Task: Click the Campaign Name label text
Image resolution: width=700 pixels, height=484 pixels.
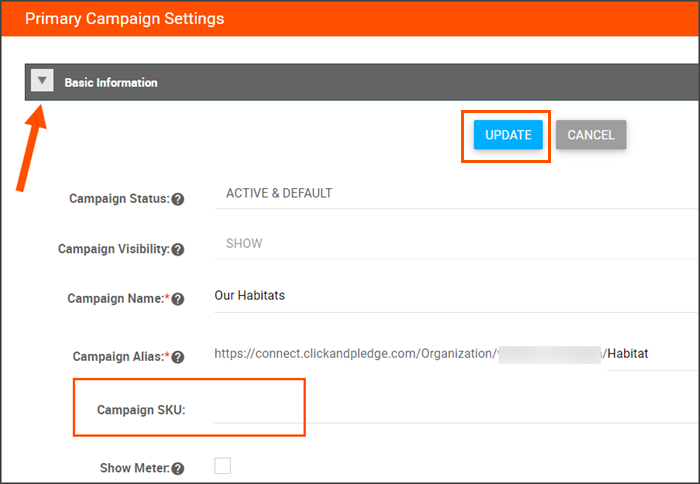Action: [x=114, y=299]
